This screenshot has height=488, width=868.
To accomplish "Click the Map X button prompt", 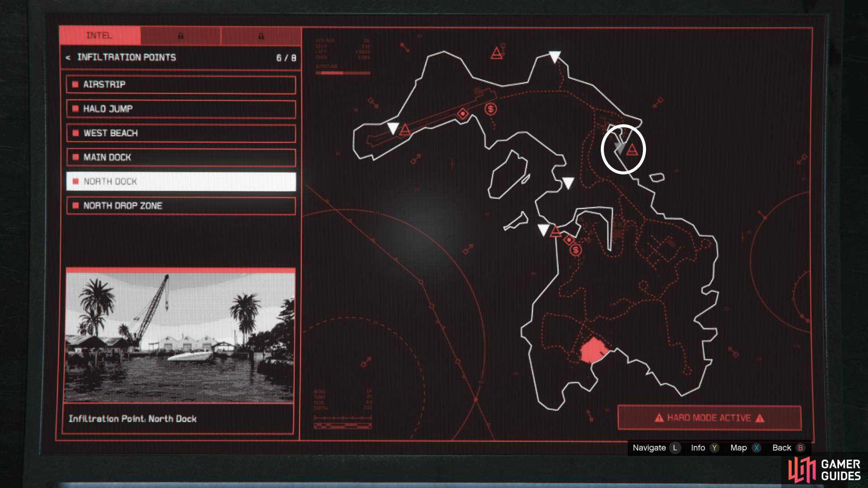I will pos(745,448).
